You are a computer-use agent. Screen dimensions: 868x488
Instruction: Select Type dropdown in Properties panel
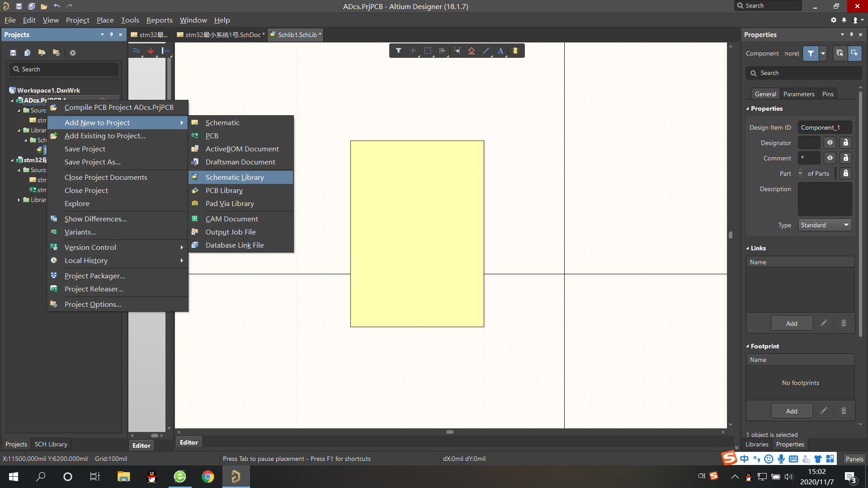(825, 225)
